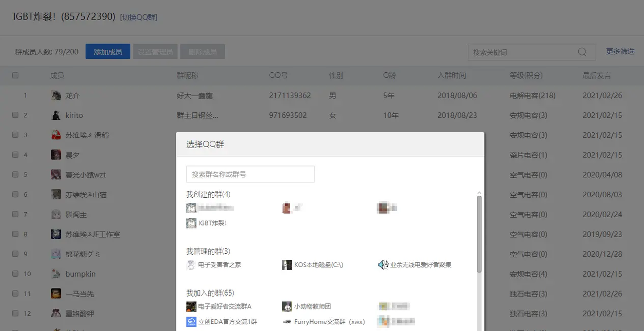
Task: Select FurryHome交流群 group icon
Action: click(x=287, y=322)
